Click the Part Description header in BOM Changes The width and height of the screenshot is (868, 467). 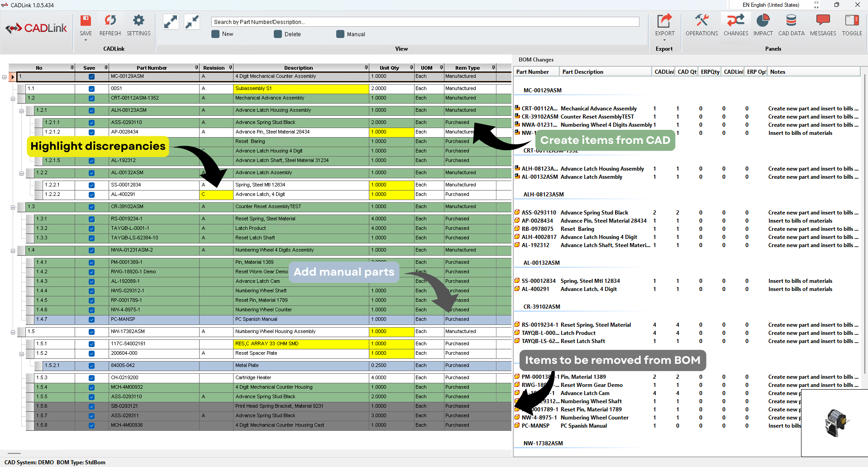click(582, 72)
